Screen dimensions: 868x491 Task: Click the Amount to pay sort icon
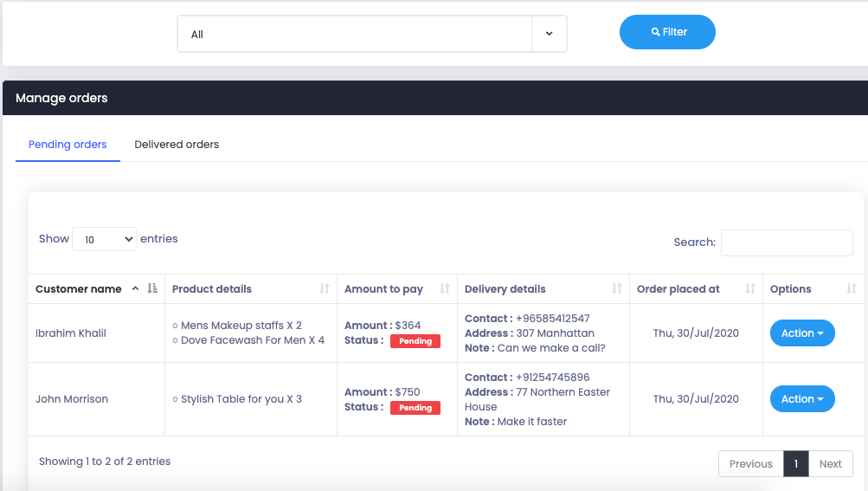(x=445, y=288)
